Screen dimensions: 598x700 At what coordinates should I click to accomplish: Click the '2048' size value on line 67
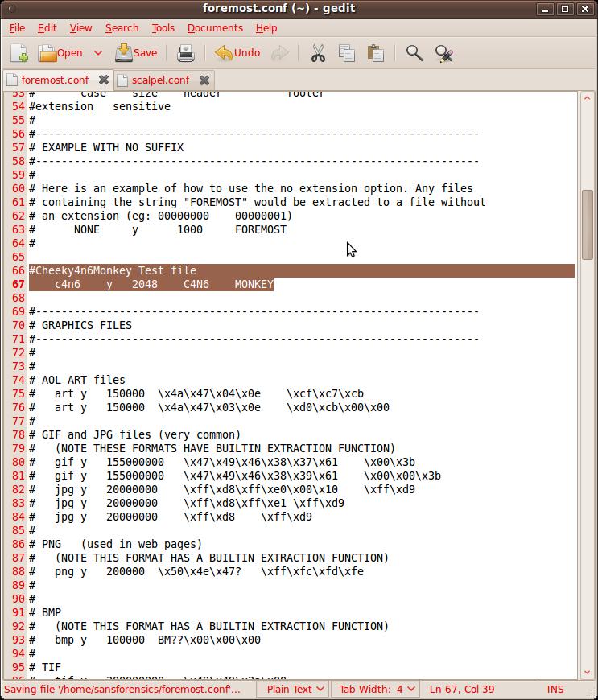tap(144, 284)
